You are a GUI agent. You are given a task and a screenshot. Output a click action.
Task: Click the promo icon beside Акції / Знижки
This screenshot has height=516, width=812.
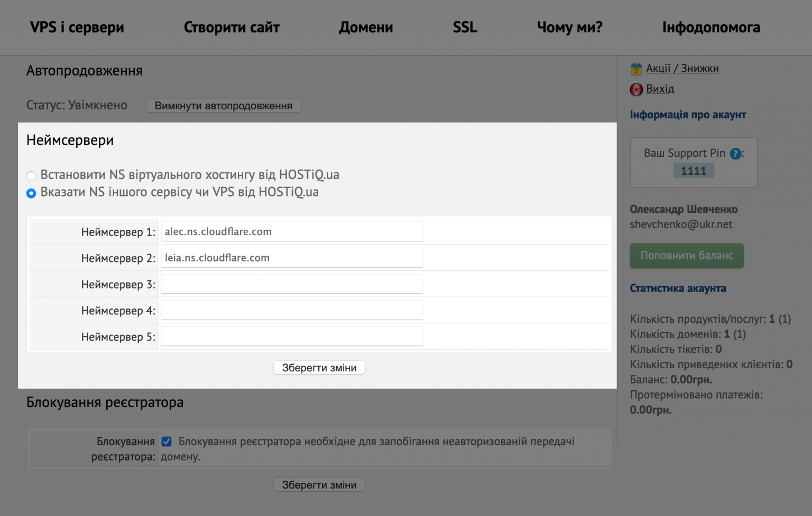[x=636, y=68]
